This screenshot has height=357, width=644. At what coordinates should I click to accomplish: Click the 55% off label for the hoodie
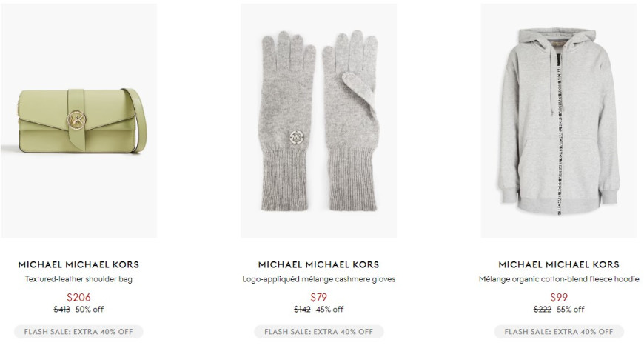point(571,310)
